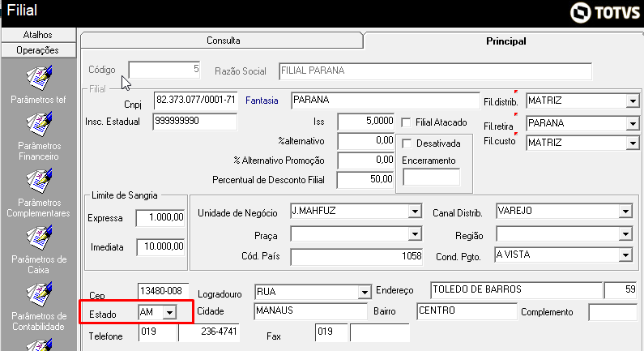Image resolution: width=644 pixels, height=351 pixels.
Task: Open the Unidade de Negócio dropdown
Action: coord(415,212)
